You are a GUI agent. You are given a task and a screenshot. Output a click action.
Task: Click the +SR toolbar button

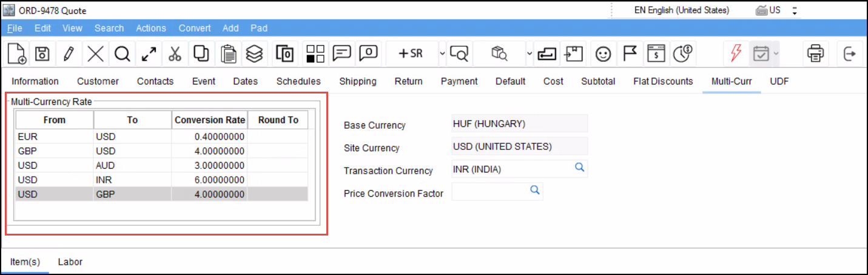410,54
